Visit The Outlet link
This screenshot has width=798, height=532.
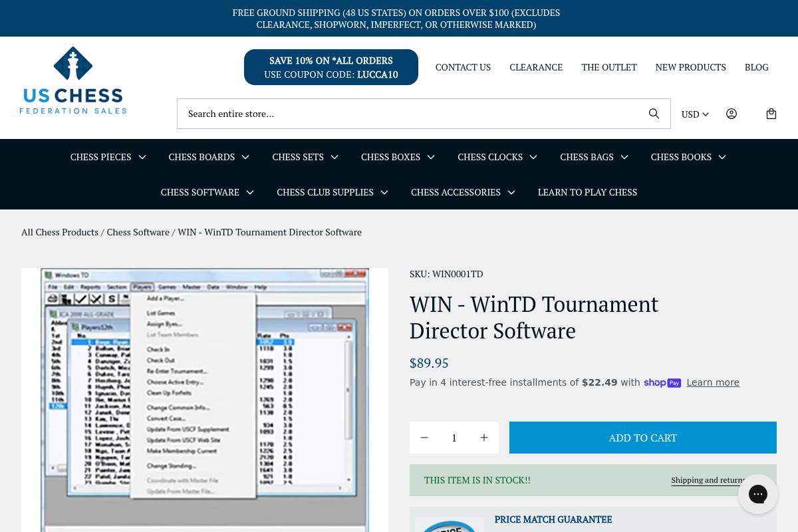pos(609,67)
